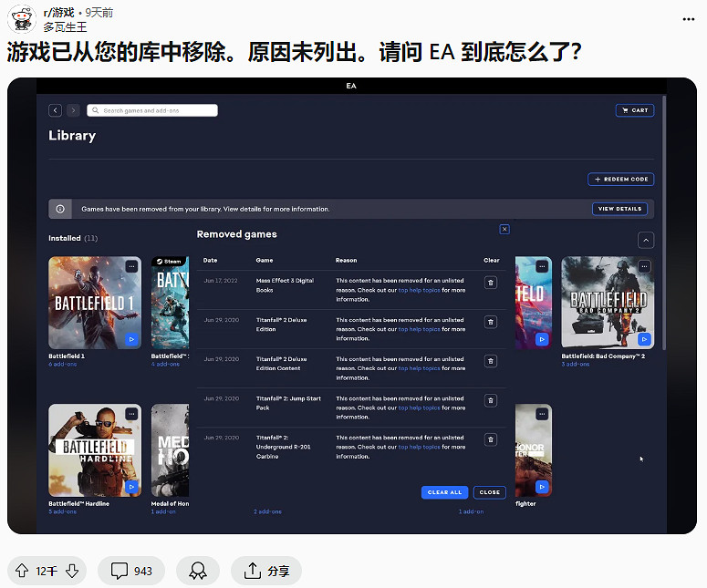Open the Cart
This screenshot has height=588, width=707.
(x=635, y=110)
